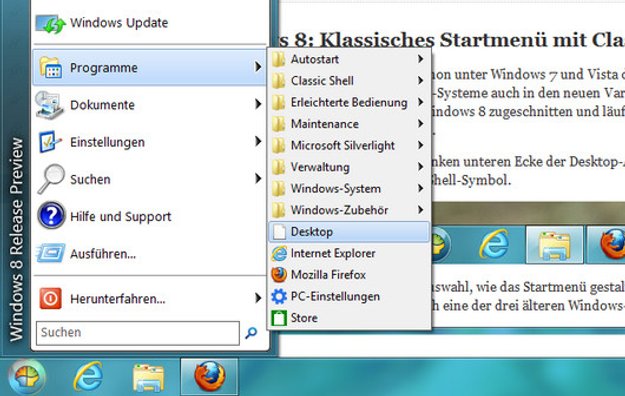625x396 pixels.
Task: Expand the Autostart folder arrow
Action: (421, 59)
